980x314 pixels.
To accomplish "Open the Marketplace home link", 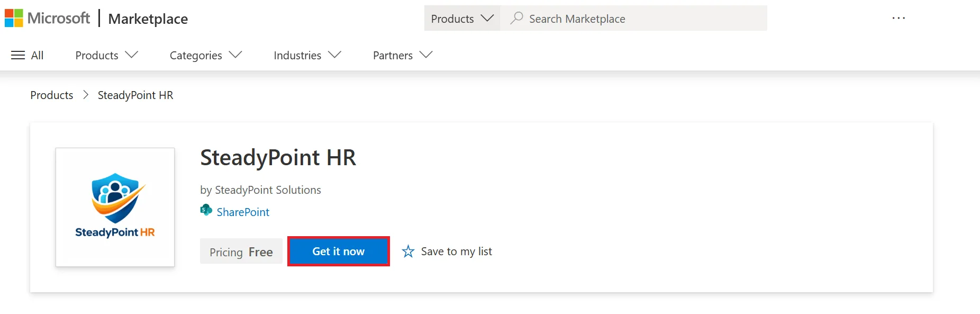I will (148, 19).
